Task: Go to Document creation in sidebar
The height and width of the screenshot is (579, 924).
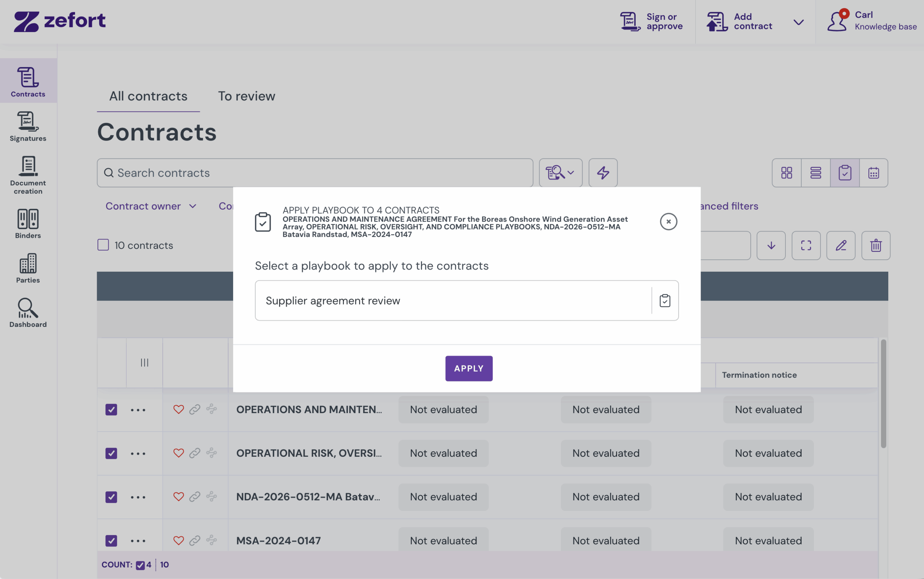Action: pos(28,175)
